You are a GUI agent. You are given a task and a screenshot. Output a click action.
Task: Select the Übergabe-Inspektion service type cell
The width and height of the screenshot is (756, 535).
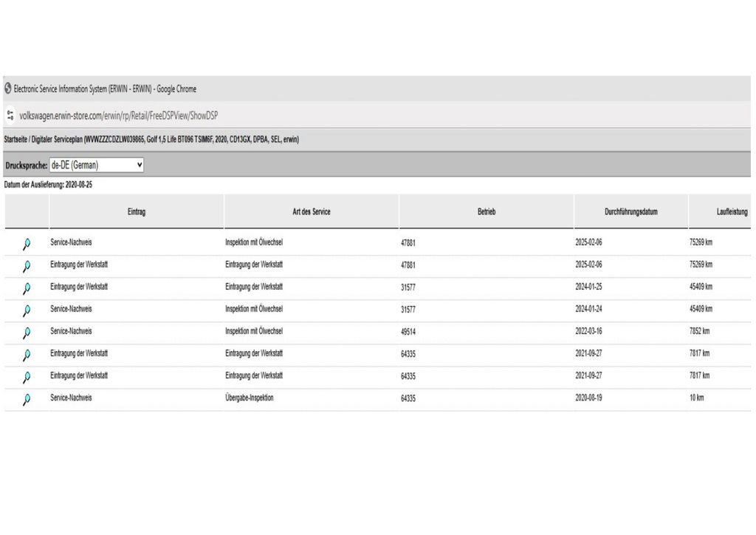click(x=250, y=398)
